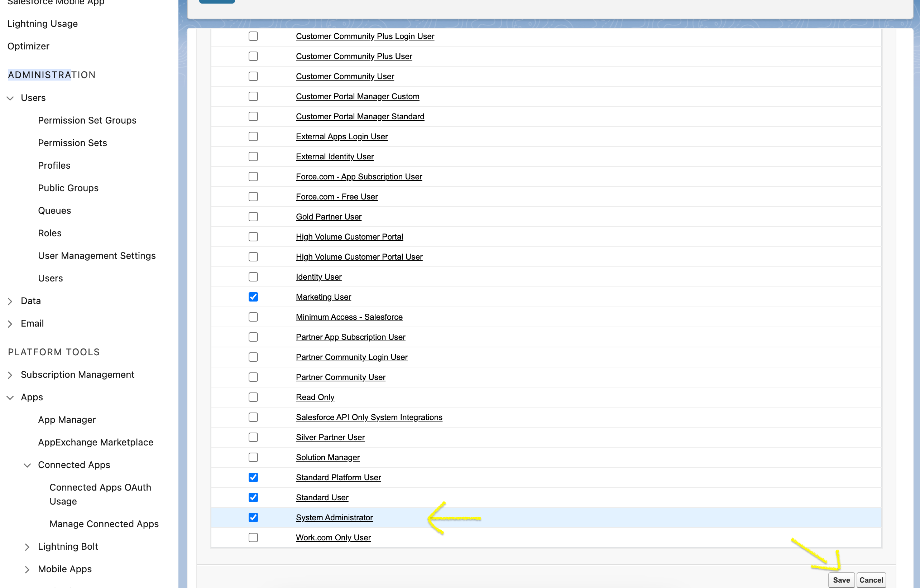Expand the Email section
Screen dimensions: 920x588
(10, 324)
